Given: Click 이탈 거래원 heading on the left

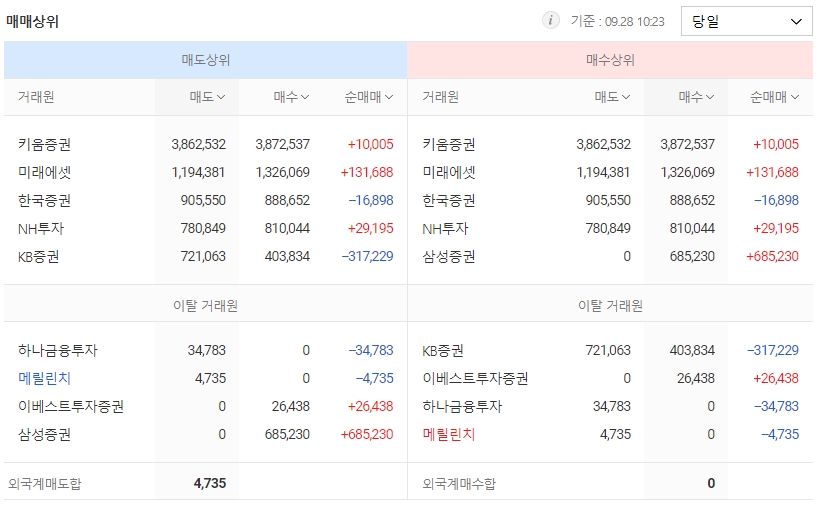Looking at the screenshot, I should [x=206, y=306].
